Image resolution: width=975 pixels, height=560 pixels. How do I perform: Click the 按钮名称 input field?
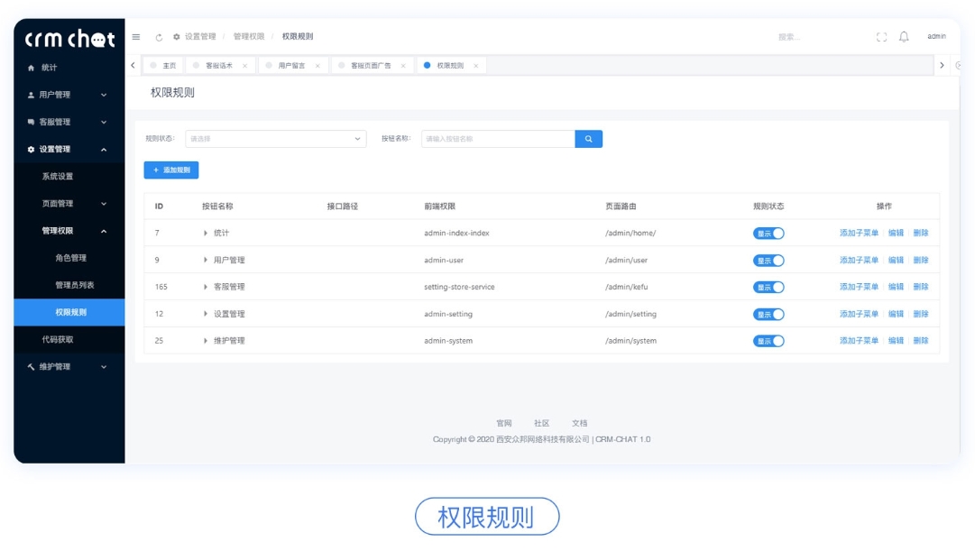(x=496, y=139)
